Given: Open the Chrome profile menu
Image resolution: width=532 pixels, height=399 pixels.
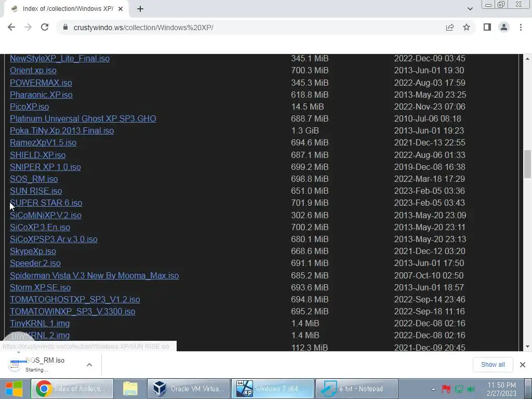Looking at the screenshot, I should [x=504, y=28].
